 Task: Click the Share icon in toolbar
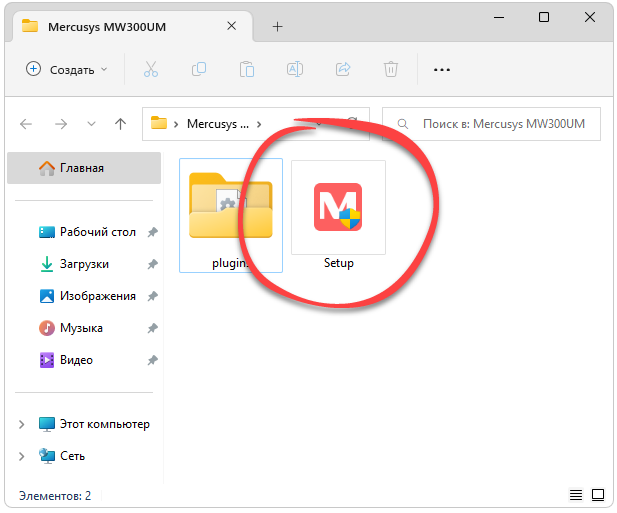[x=343, y=69]
